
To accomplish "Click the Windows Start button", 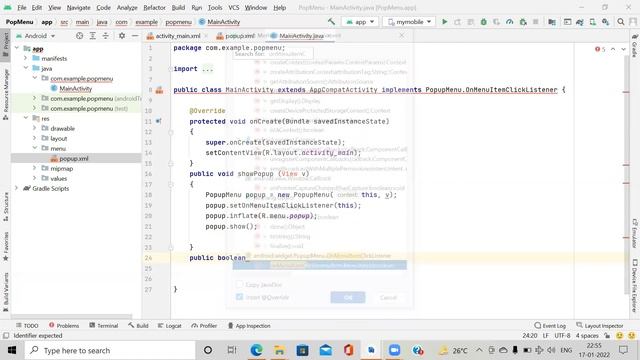I will click(x=12, y=350).
